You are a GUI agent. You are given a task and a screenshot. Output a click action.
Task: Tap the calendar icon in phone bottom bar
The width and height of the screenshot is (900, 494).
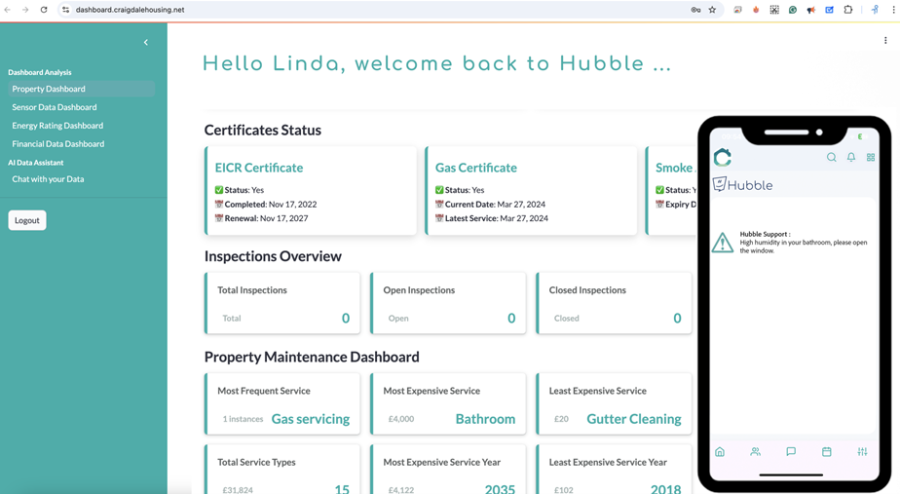(827, 452)
